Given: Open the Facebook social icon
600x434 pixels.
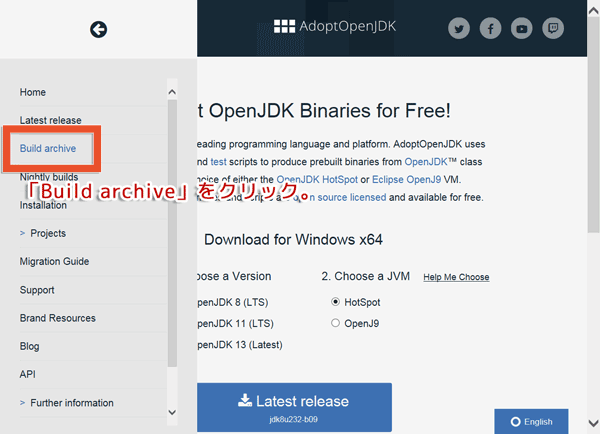Looking at the screenshot, I should (490, 28).
